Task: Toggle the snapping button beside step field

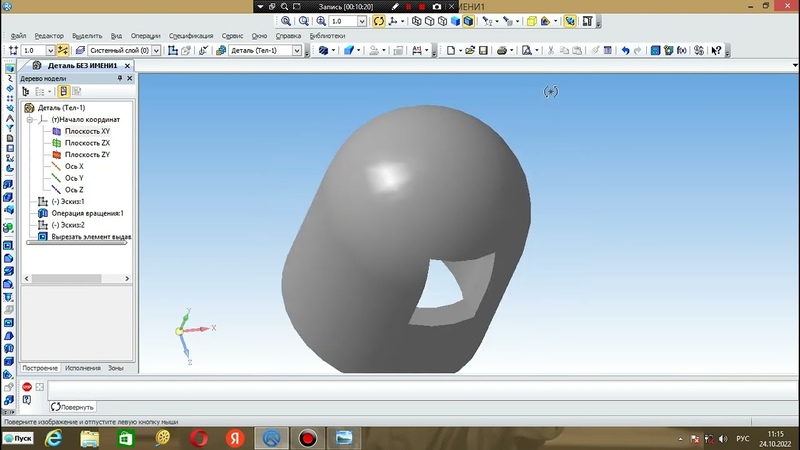Action: (x=63, y=50)
